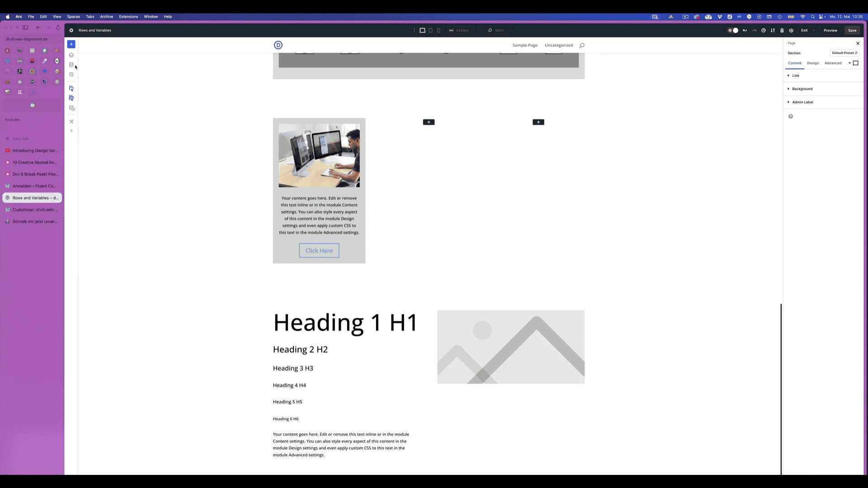
Task: Expand the Background settings group
Action: [823, 89]
